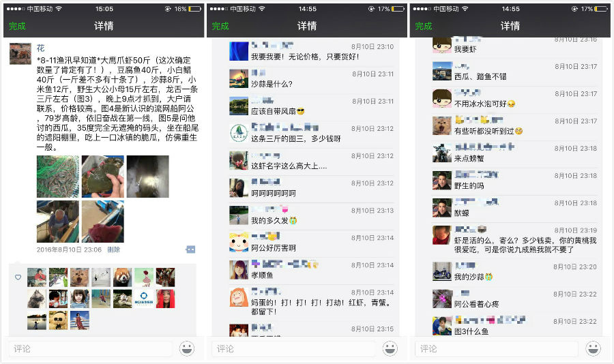Click the 删除 link under the post
Viewport: 614px width, 364px height.
pyautogui.click(x=113, y=249)
